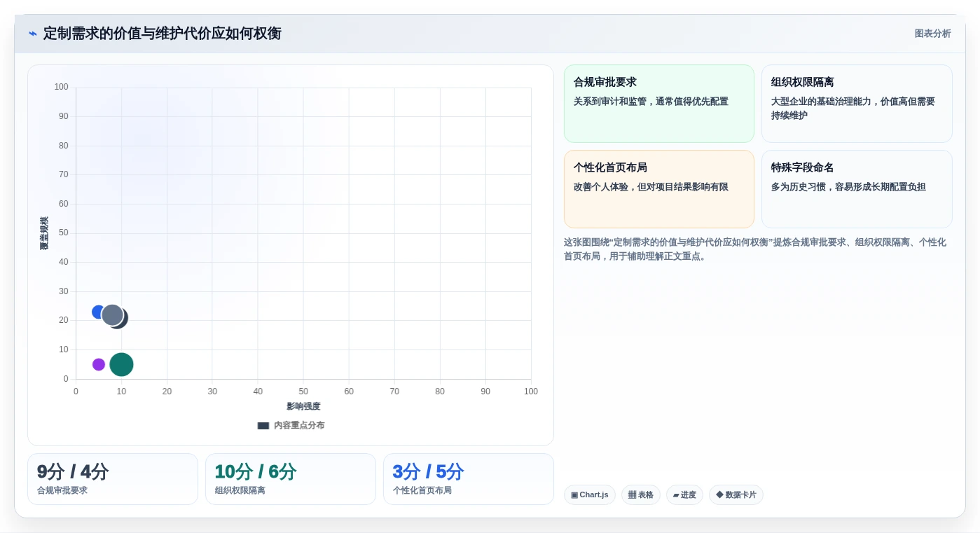This screenshot has height=533, width=980.
Task: Open the 特殊字段命名 card
Action: (x=857, y=189)
